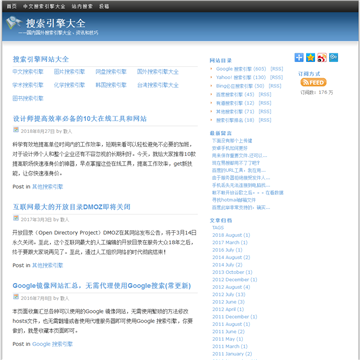
Task: Open the 学术搜索引擎 category link
Action: 28,85
